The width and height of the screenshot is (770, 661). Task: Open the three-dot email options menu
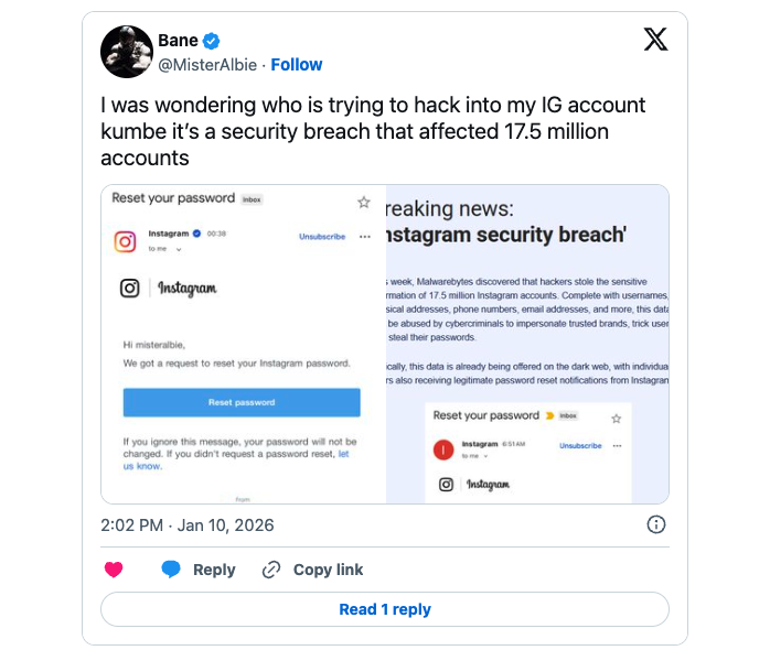pos(365,237)
